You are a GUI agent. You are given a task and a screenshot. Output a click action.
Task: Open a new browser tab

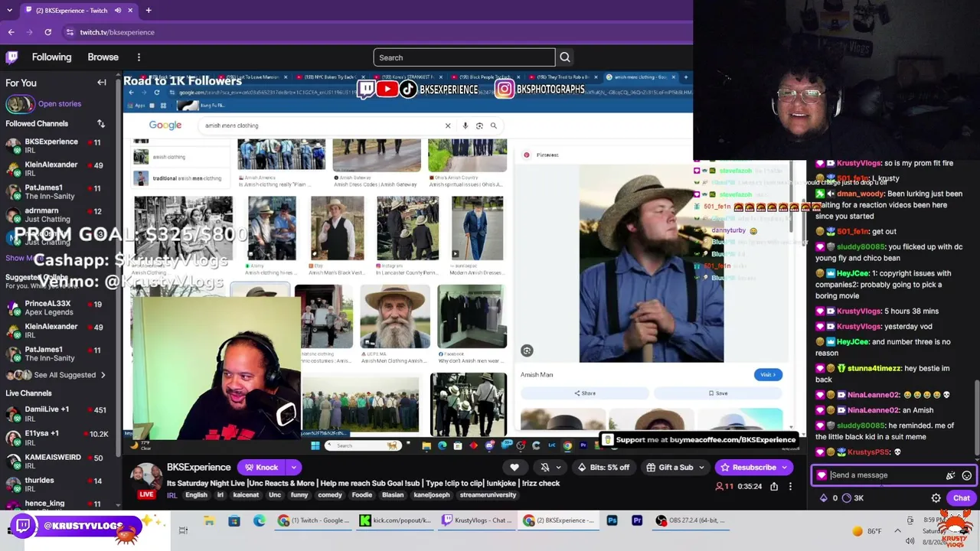coord(149,11)
